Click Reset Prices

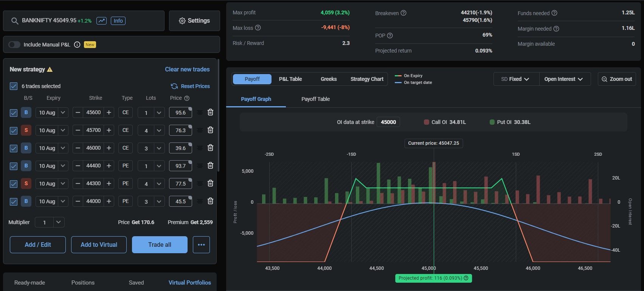190,86
